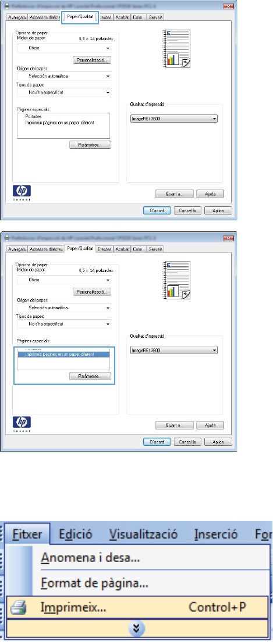Open the Edició menu
273x644 pixels.
coord(75,534)
